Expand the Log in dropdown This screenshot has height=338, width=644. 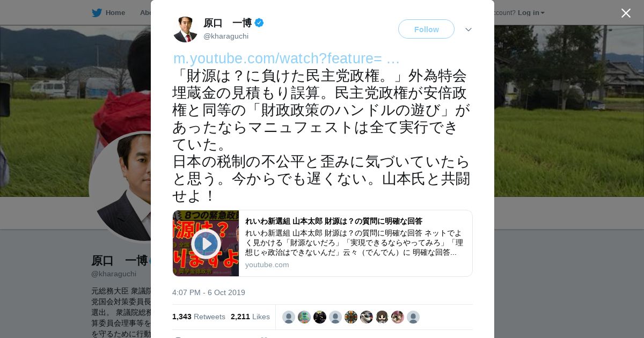531,12
